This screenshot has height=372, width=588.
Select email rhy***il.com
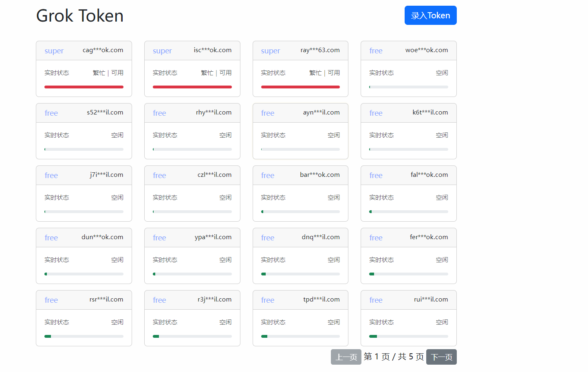pyautogui.click(x=214, y=112)
